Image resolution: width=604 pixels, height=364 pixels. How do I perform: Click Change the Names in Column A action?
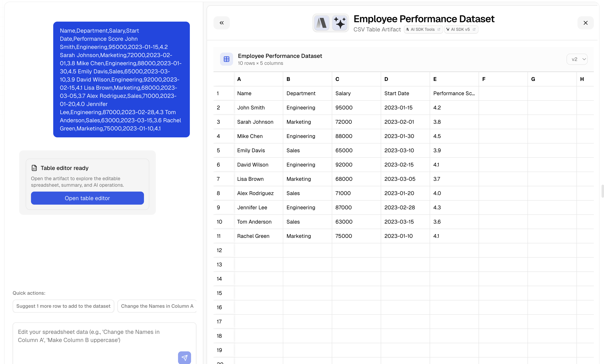157,306
